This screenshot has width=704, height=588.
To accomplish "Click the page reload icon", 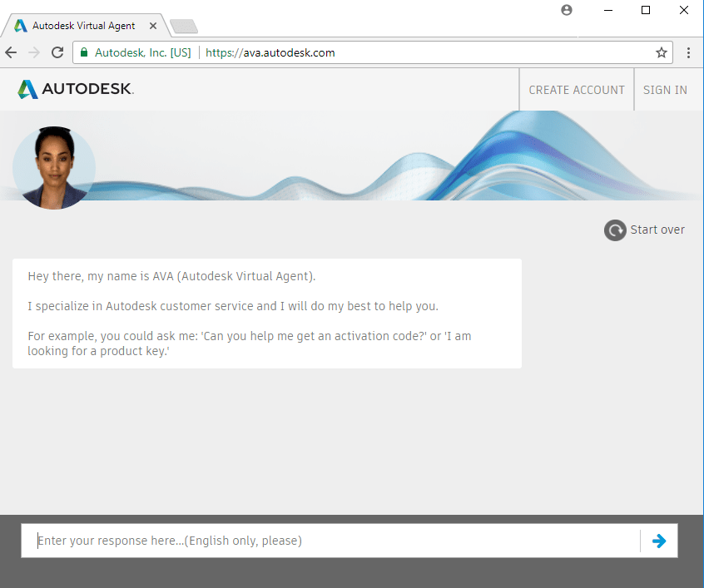I will [57, 52].
